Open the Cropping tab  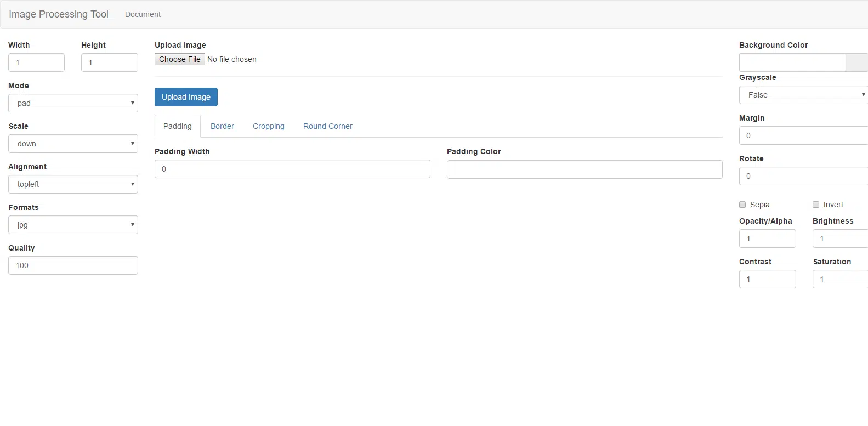[268, 126]
